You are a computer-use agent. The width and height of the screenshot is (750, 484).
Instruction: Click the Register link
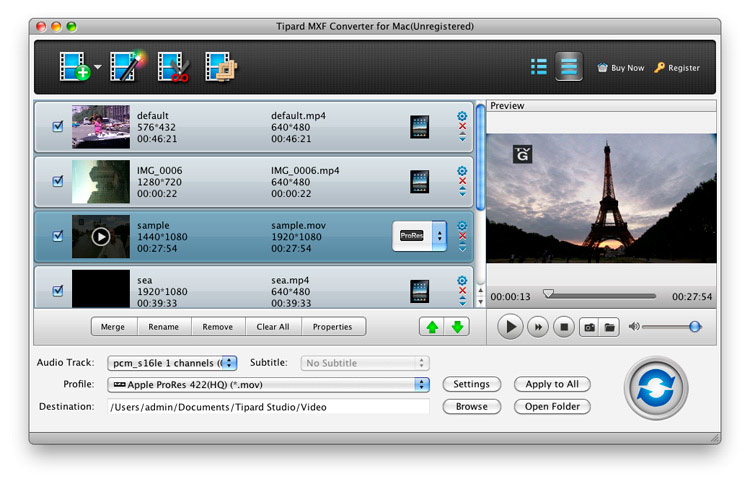coord(677,68)
